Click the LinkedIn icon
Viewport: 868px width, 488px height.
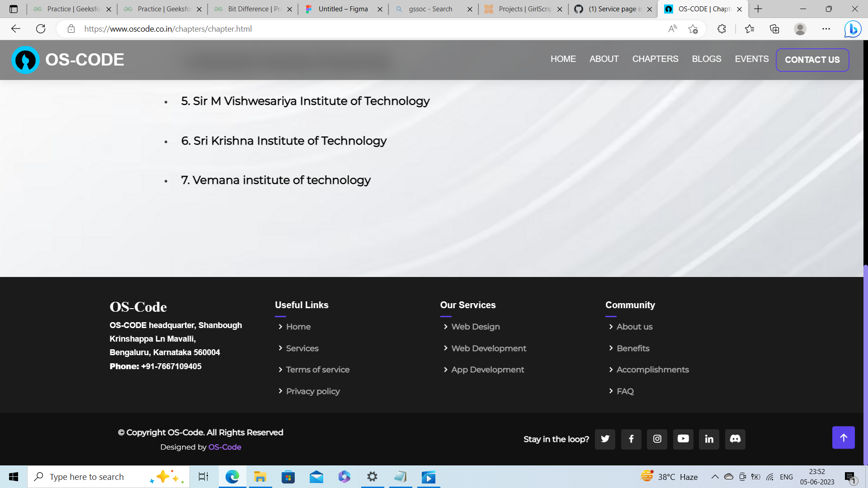pyautogui.click(x=709, y=439)
